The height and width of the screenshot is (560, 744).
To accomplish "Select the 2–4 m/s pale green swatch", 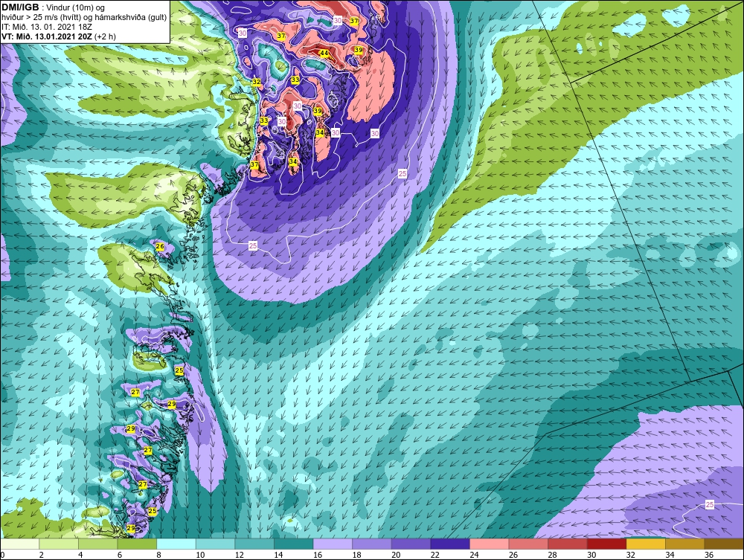I will (59, 544).
